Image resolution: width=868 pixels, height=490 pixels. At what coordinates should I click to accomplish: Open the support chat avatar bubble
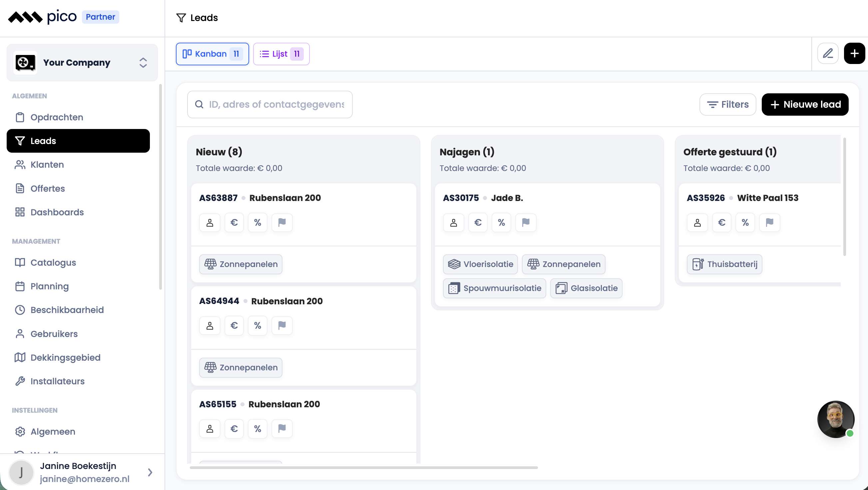(x=836, y=419)
